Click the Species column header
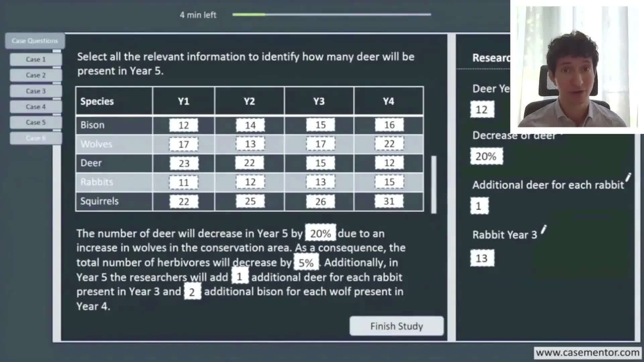 pos(114,101)
